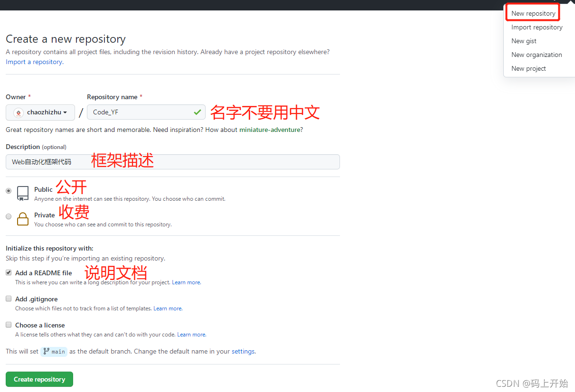575x392 pixels.
Task: Click the Repository name field containing Code_YF
Action: [x=146, y=112]
